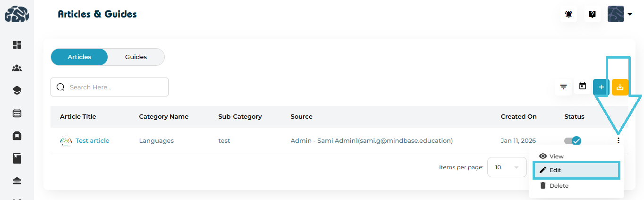644x200 pixels.
Task: Open the filter list icon
Action: [x=563, y=87]
